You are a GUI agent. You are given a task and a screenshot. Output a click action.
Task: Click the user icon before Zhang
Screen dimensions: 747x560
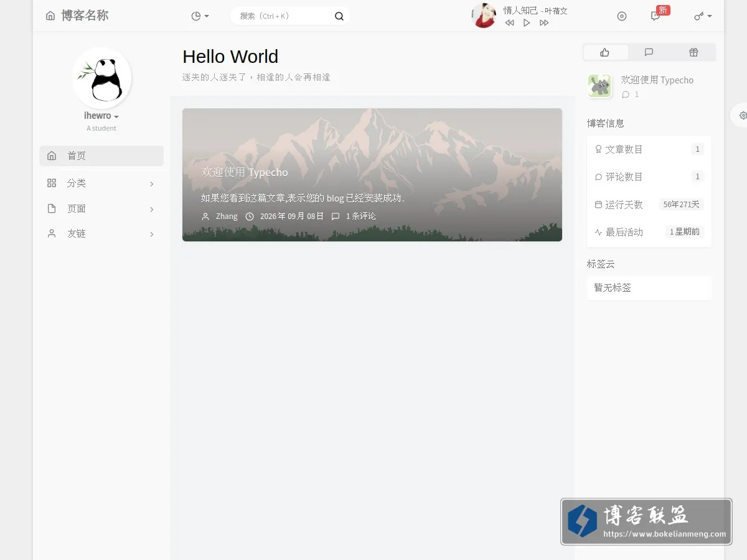205,217
